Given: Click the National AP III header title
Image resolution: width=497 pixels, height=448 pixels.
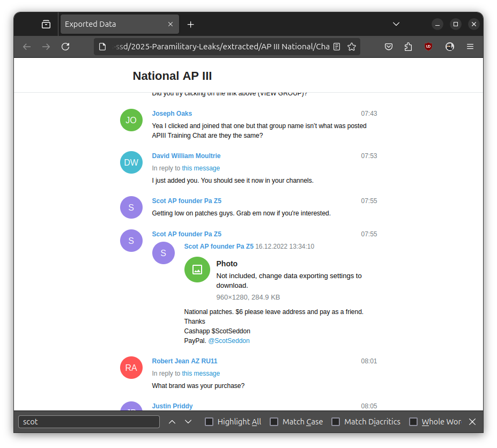Looking at the screenshot, I should 172,76.
